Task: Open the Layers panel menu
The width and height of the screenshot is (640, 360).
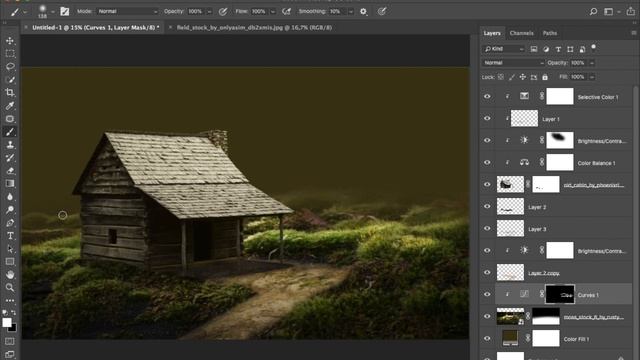Action: click(x=633, y=33)
